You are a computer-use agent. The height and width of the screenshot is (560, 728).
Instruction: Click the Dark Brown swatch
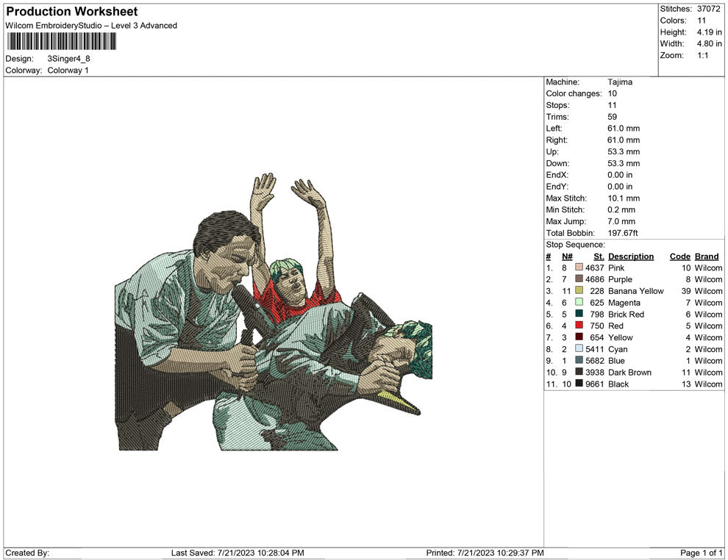579,372
